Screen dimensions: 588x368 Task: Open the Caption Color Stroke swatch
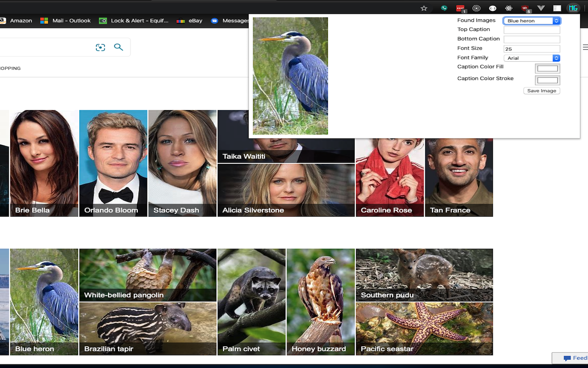coord(548,80)
